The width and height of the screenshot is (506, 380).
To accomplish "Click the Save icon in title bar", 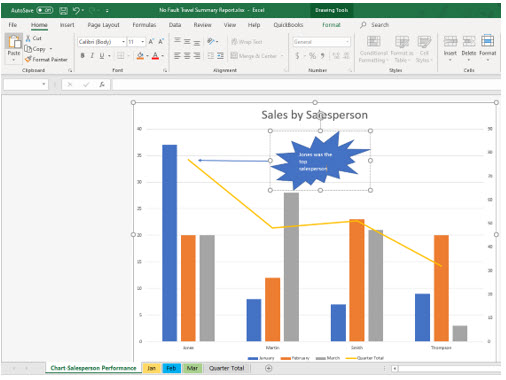I will tap(63, 11).
